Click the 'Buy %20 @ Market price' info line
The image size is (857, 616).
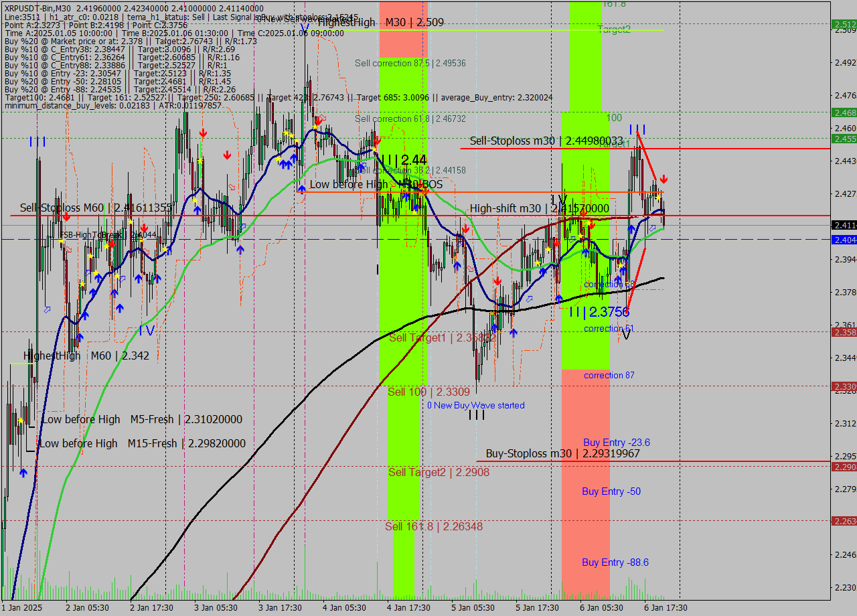click(x=131, y=41)
